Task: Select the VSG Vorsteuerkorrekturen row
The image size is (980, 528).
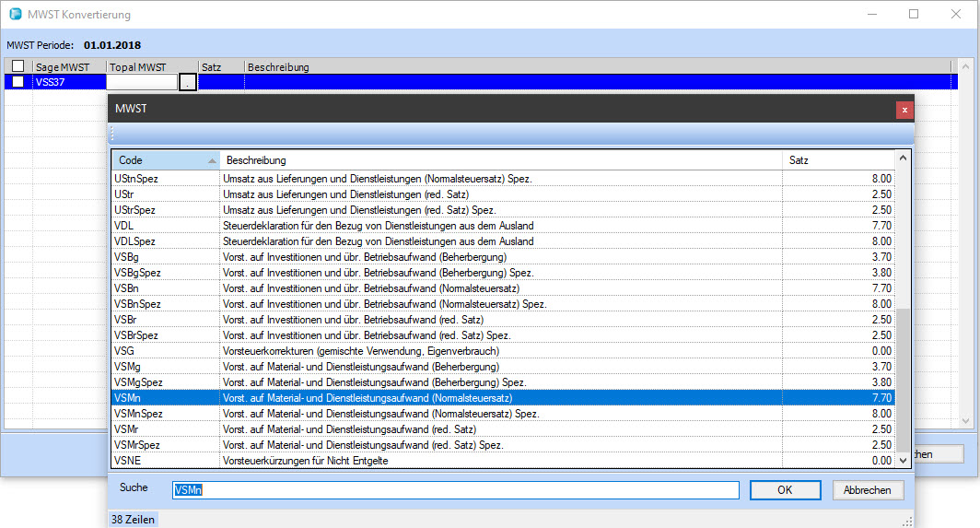Action: pos(502,351)
